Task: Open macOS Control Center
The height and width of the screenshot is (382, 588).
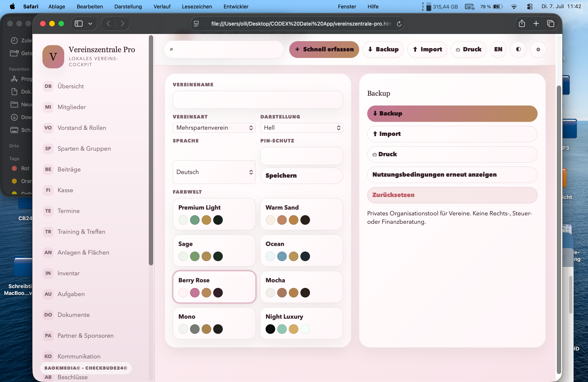Action: [530, 7]
